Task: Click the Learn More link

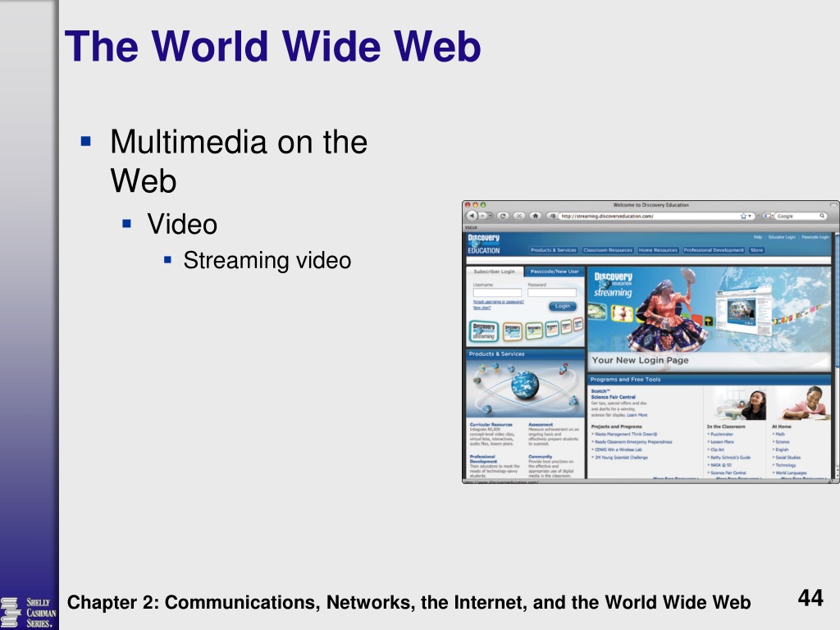Action: (637, 415)
